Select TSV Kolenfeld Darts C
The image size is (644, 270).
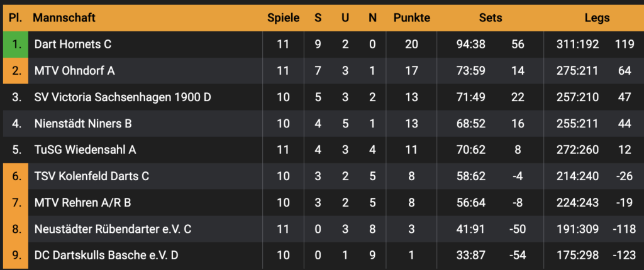pyautogui.click(x=92, y=176)
